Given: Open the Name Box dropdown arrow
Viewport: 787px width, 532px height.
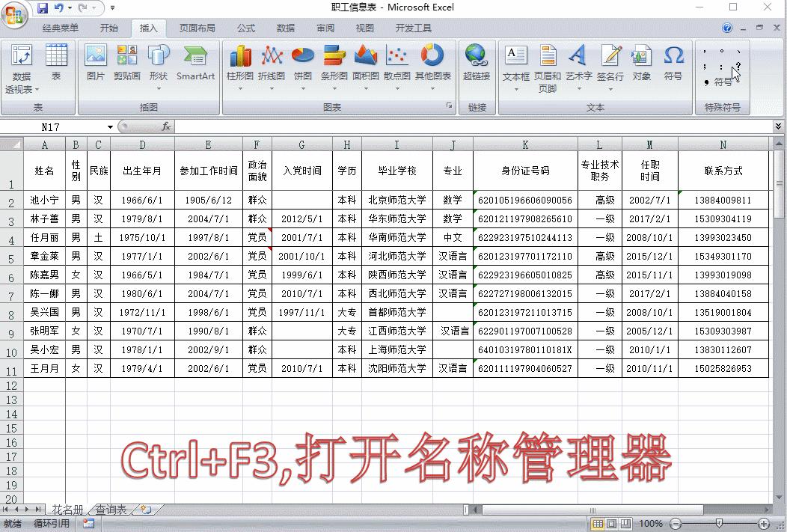Looking at the screenshot, I should [x=109, y=126].
